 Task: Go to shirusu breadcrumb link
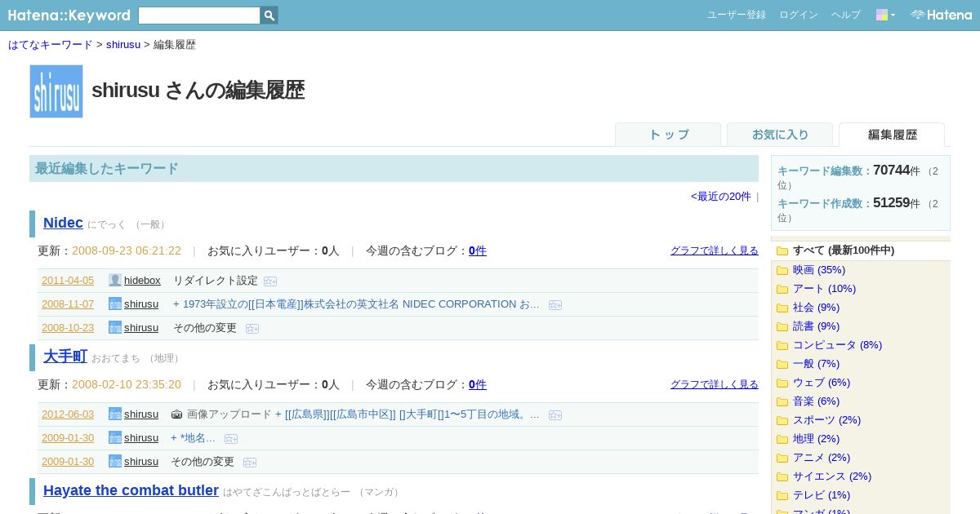(x=123, y=44)
